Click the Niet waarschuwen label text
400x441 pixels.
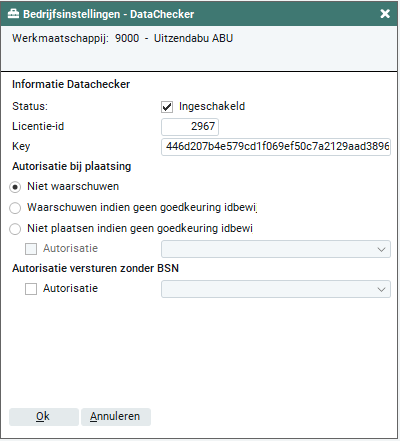click(73, 186)
